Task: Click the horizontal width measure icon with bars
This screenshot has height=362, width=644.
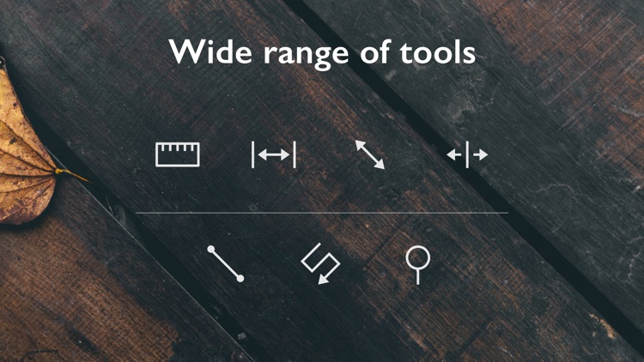Action: pyautogui.click(x=274, y=154)
